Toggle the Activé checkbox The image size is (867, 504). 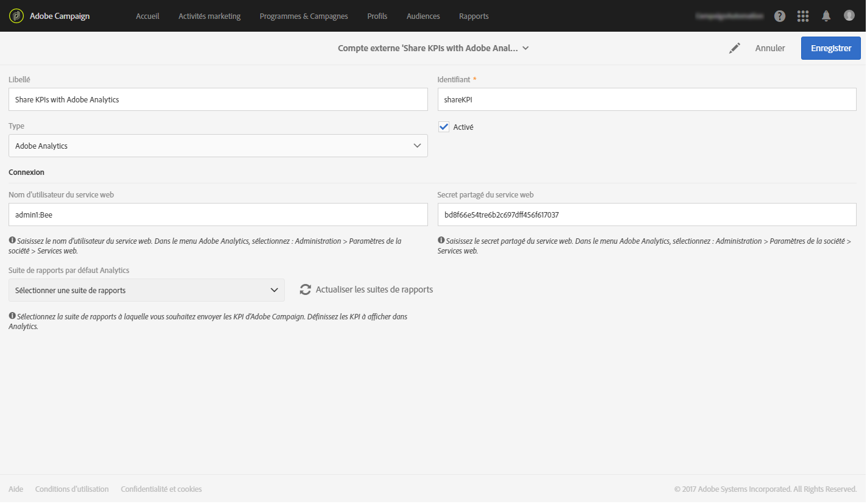pyautogui.click(x=444, y=127)
